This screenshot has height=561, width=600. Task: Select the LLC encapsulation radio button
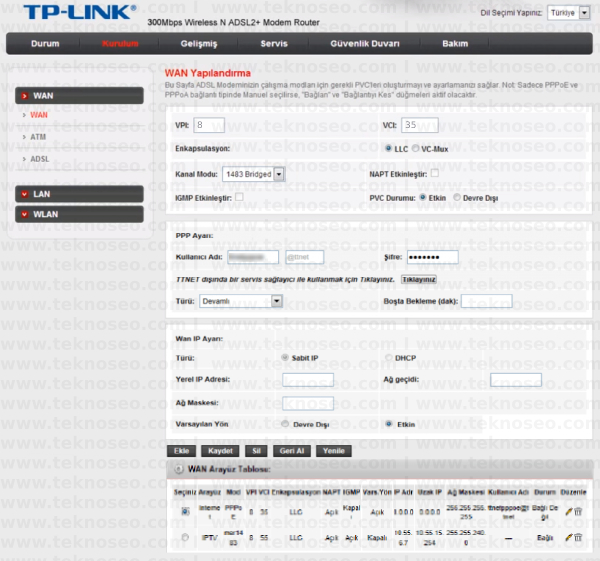pyautogui.click(x=388, y=148)
